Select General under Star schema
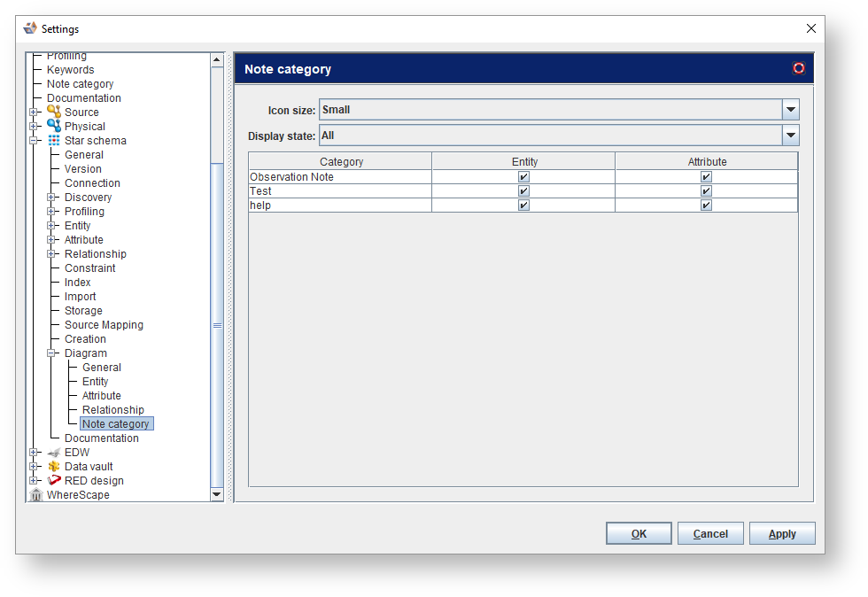Viewport: 868px width, 597px height. tap(83, 154)
